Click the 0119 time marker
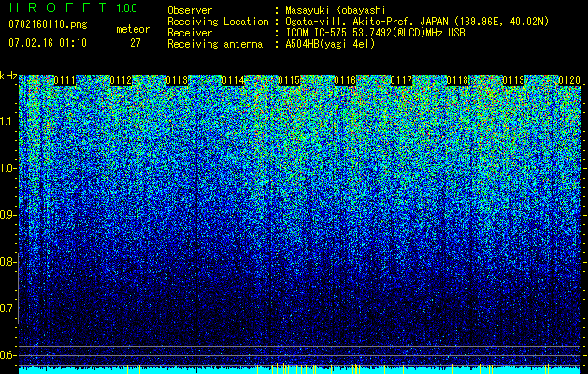Viewport: 588px width, 374px height. coord(513,80)
